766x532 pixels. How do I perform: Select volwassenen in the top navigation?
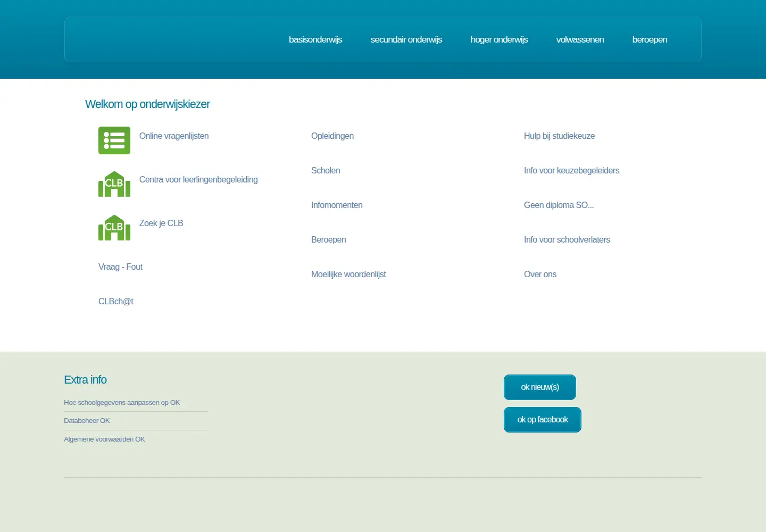[x=580, y=39]
